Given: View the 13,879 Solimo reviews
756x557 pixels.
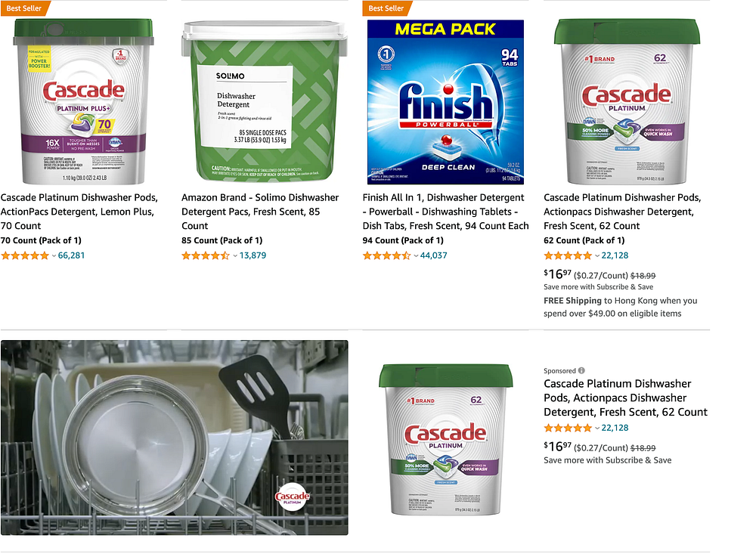Looking at the screenshot, I should point(253,255).
